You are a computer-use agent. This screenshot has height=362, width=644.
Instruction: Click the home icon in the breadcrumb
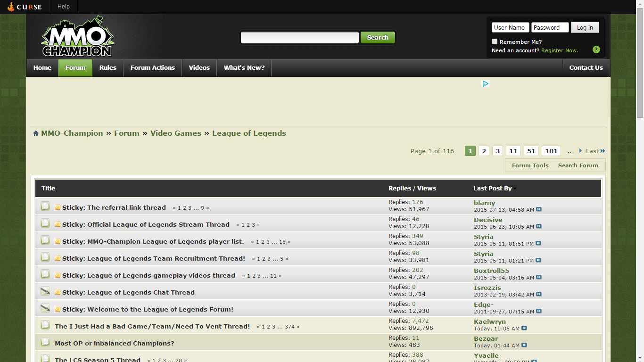coord(36,133)
